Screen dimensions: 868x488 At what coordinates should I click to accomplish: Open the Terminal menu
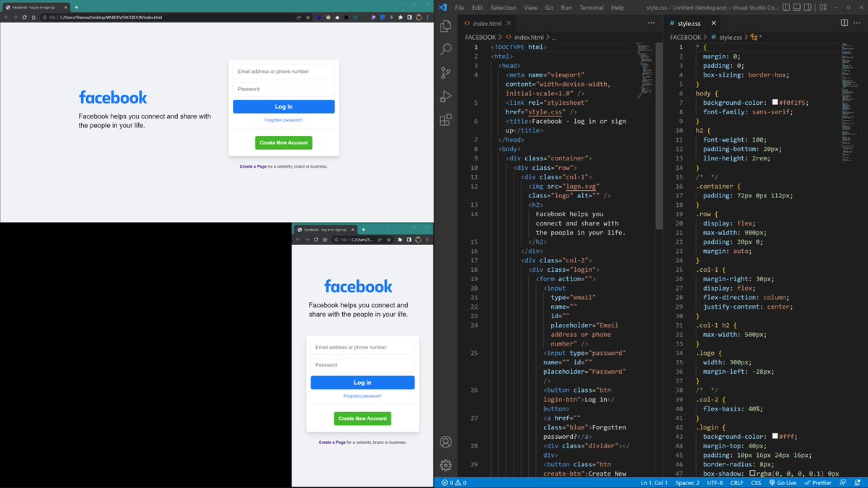[591, 7]
